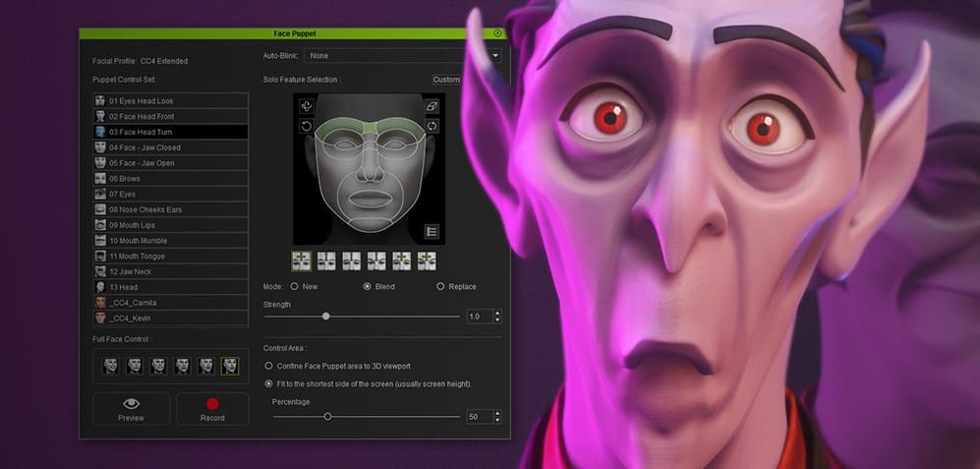Click the list icon at face view bottom-right
980x469 pixels.
pos(431,231)
